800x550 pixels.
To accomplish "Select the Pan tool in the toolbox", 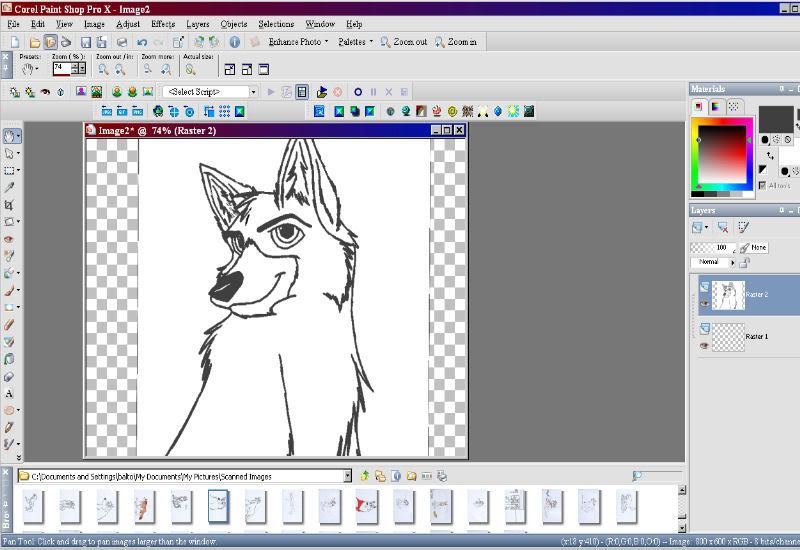I will (10, 136).
